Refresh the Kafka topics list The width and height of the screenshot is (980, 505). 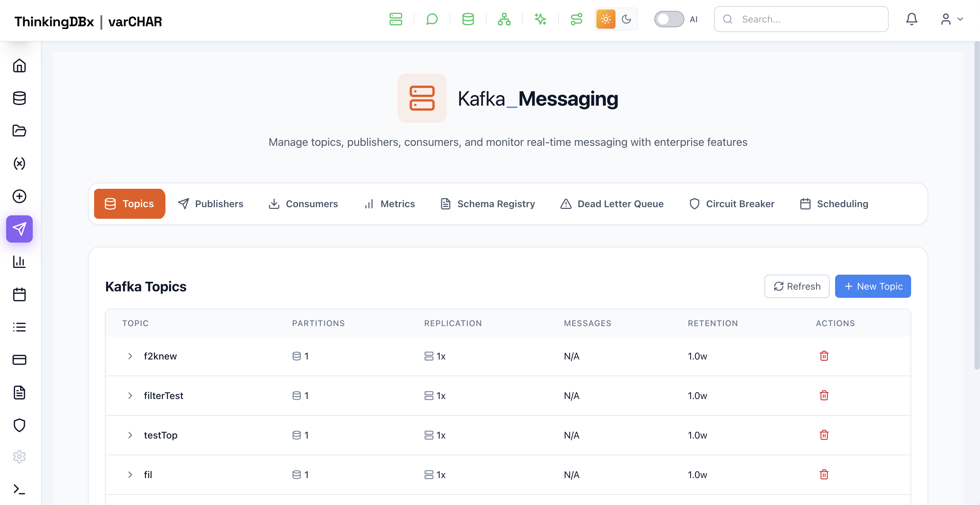click(x=797, y=286)
